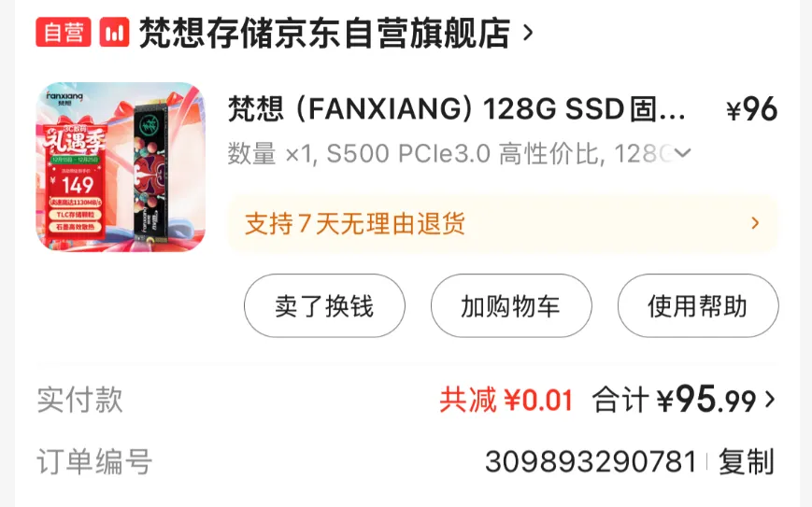The height and width of the screenshot is (507, 812).
Task: Expand price details chevron beside ¥95.99
Action: [x=770, y=400]
